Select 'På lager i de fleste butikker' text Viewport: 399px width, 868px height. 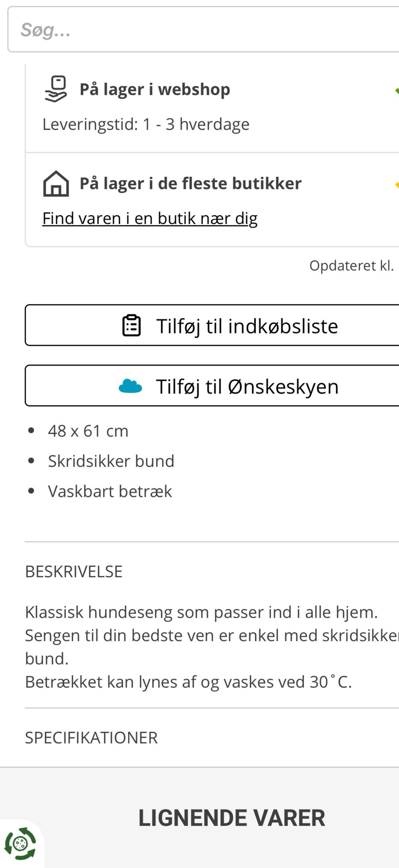(190, 183)
